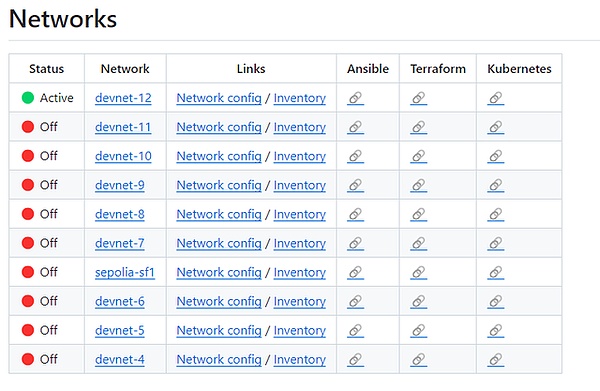Click the green Active status dot

[28, 98]
